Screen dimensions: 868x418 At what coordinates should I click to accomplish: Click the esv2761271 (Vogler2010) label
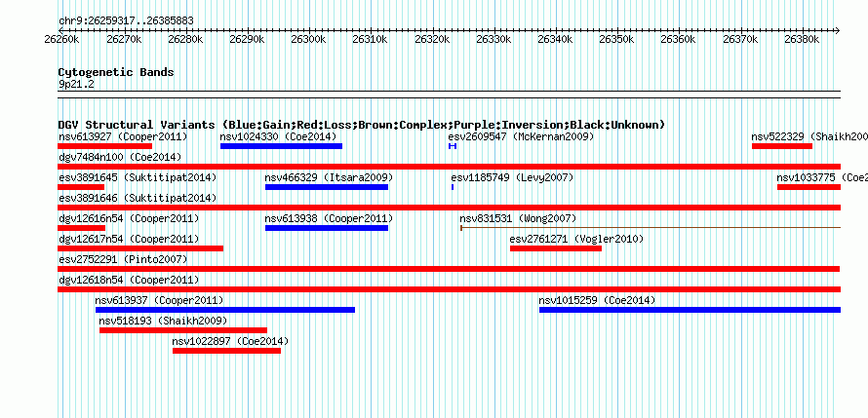(576, 239)
